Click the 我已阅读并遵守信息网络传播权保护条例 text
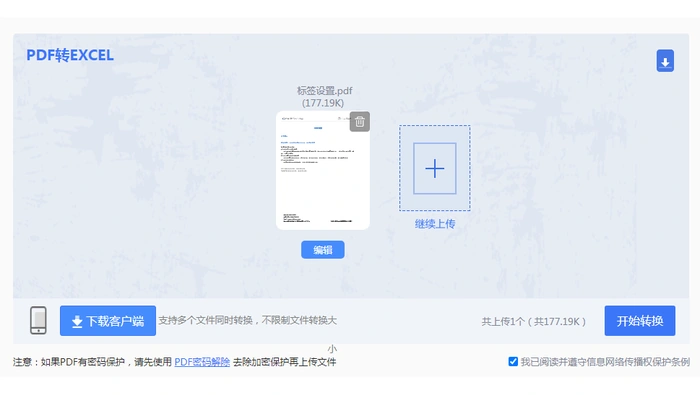The width and height of the screenshot is (700, 395). 605,362
